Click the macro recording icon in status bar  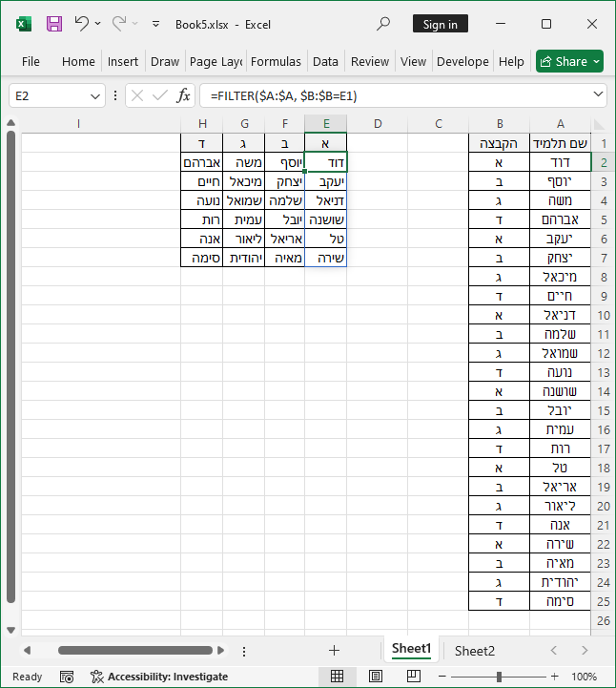coord(67,677)
